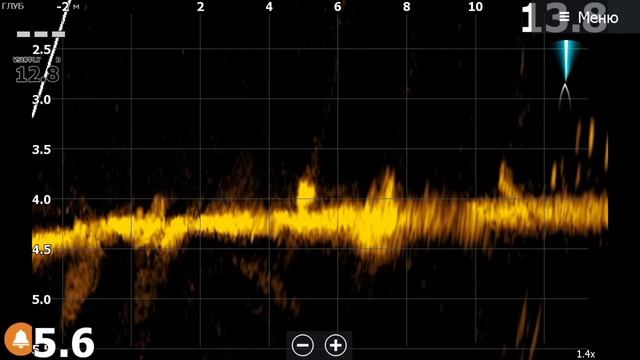Tap the 2 distance scale mark
Screen dimensions: 640x360
tap(200, 7)
